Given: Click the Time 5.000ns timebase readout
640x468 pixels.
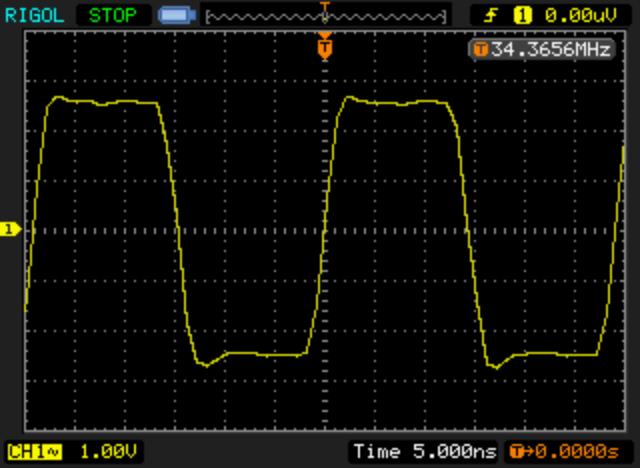Looking at the screenshot, I should click(x=425, y=452).
